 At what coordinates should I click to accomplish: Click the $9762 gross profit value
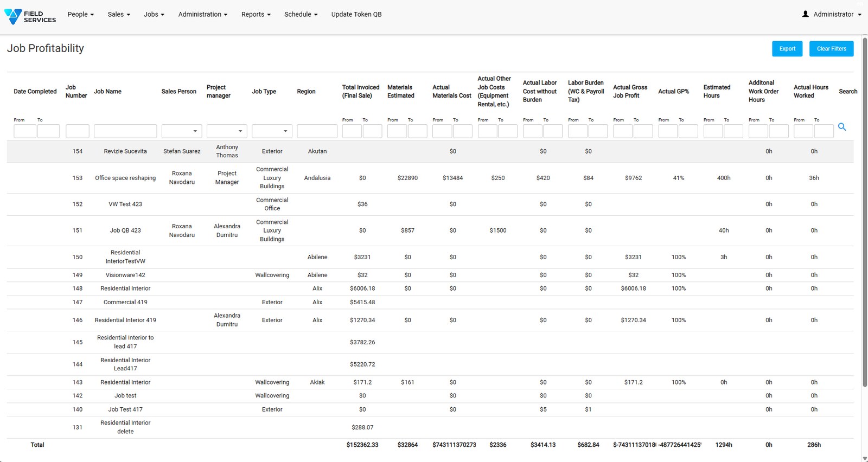(633, 178)
